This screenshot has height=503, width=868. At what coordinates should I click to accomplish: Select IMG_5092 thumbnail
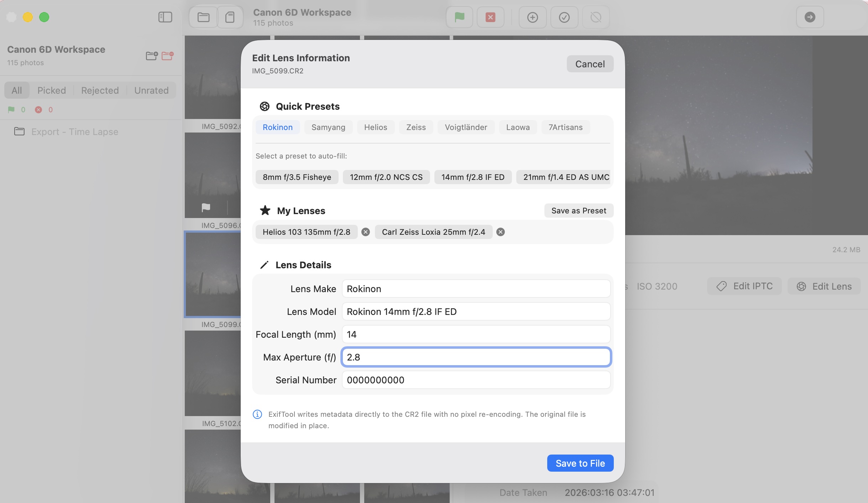[213, 77]
